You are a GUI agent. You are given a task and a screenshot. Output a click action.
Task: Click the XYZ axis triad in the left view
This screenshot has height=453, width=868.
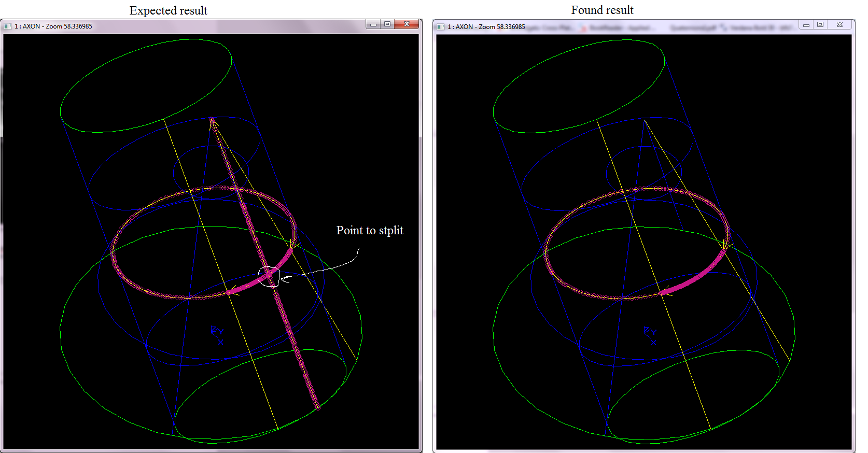click(x=217, y=335)
